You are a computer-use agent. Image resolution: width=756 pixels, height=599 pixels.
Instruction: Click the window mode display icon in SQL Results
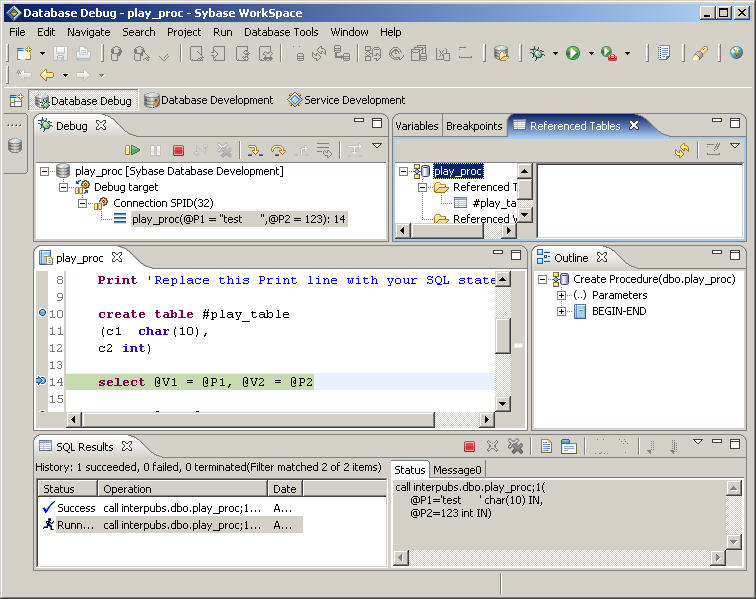click(x=569, y=446)
